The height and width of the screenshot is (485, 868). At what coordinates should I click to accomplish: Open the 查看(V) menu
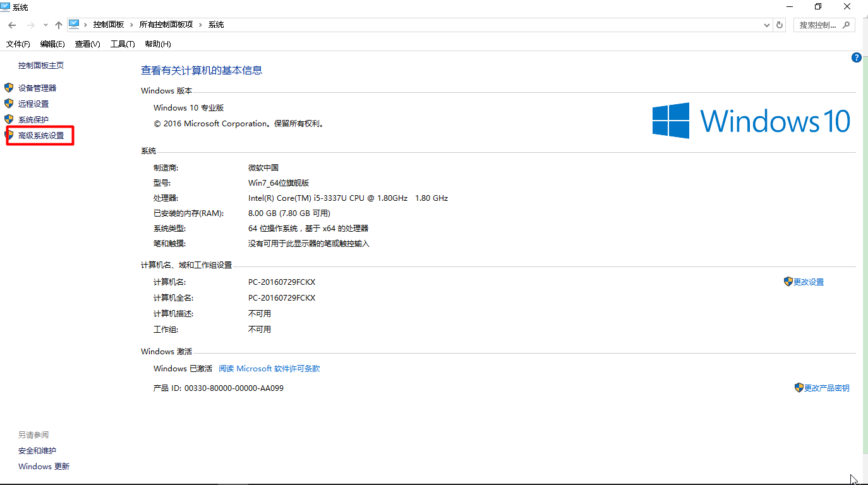tap(87, 44)
